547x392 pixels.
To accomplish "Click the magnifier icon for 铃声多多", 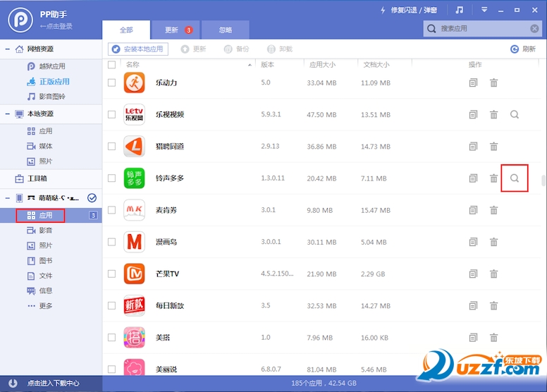I will click(x=514, y=178).
